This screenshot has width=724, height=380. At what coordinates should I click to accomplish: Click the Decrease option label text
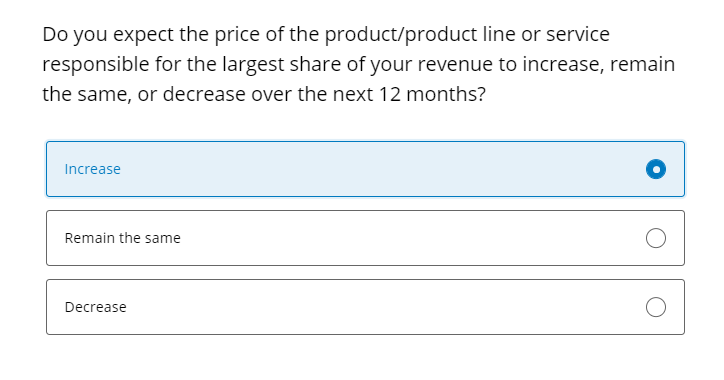96,307
